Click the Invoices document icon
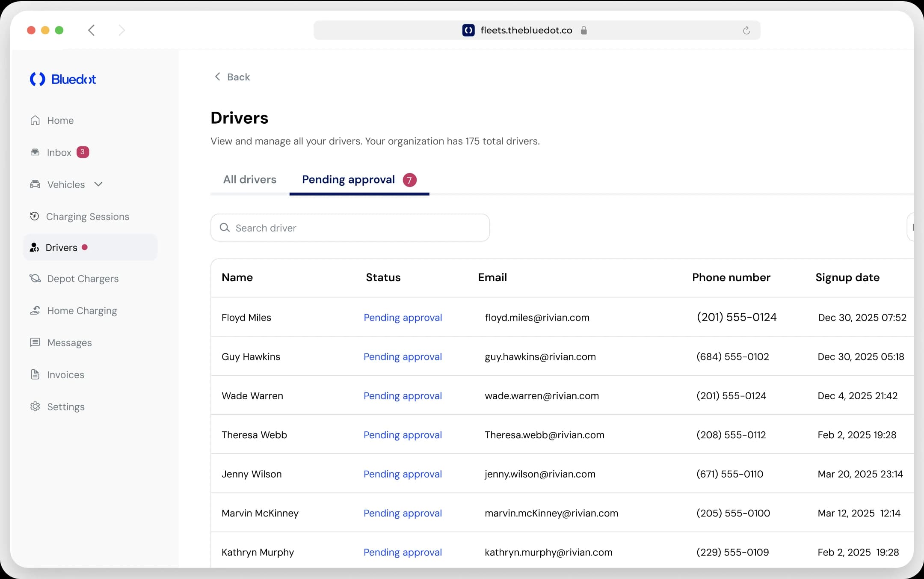924x579 pixels. (x=35, y=374)
